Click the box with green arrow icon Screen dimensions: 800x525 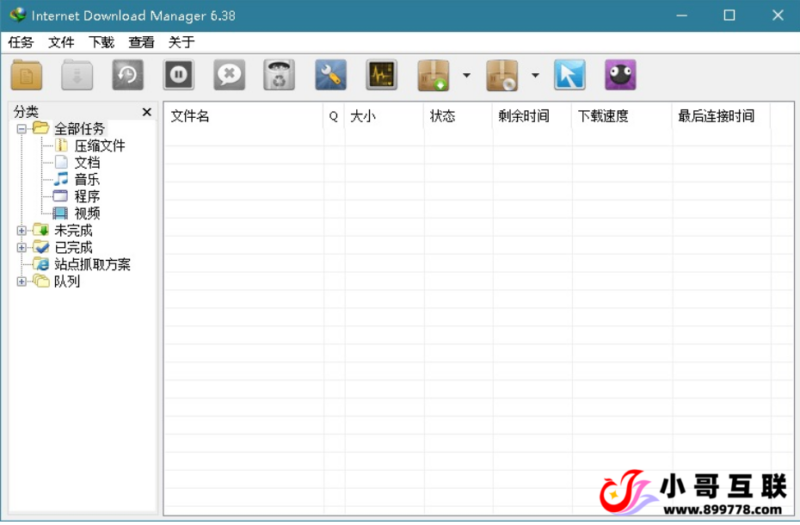[x=433, y=75]
